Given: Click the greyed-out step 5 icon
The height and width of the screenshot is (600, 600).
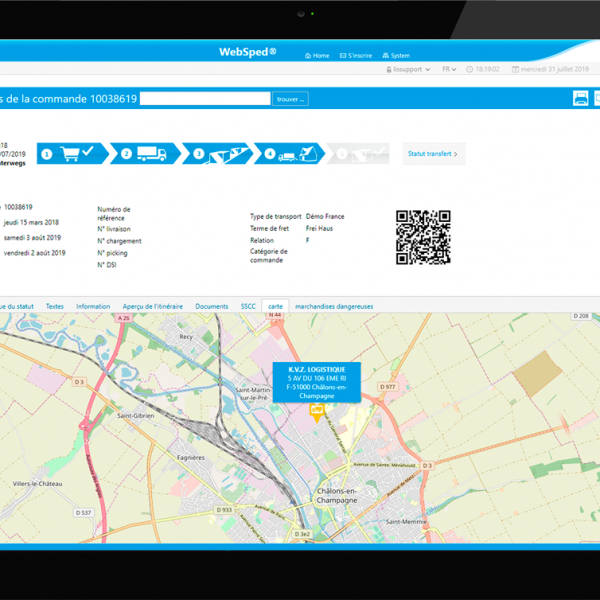Looking at the screenshot, I should pyautogui.click(x=362, y=154).
